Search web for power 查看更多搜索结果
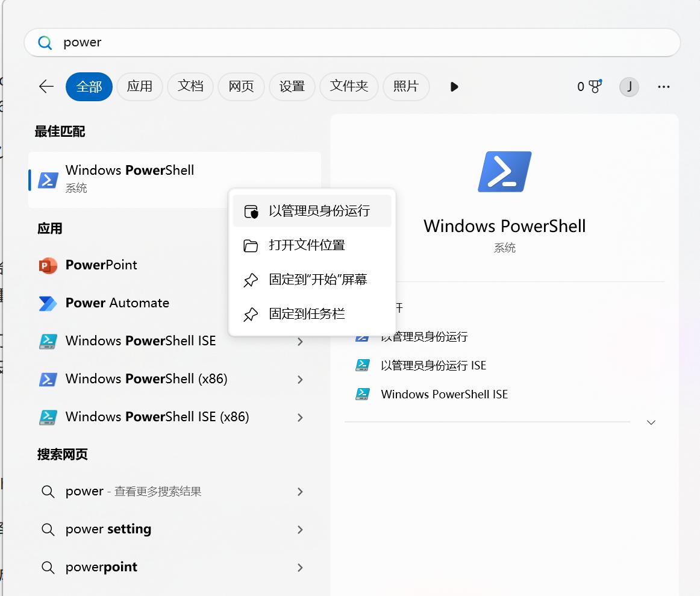Screen dimensions: 700x596 point(175,492)
